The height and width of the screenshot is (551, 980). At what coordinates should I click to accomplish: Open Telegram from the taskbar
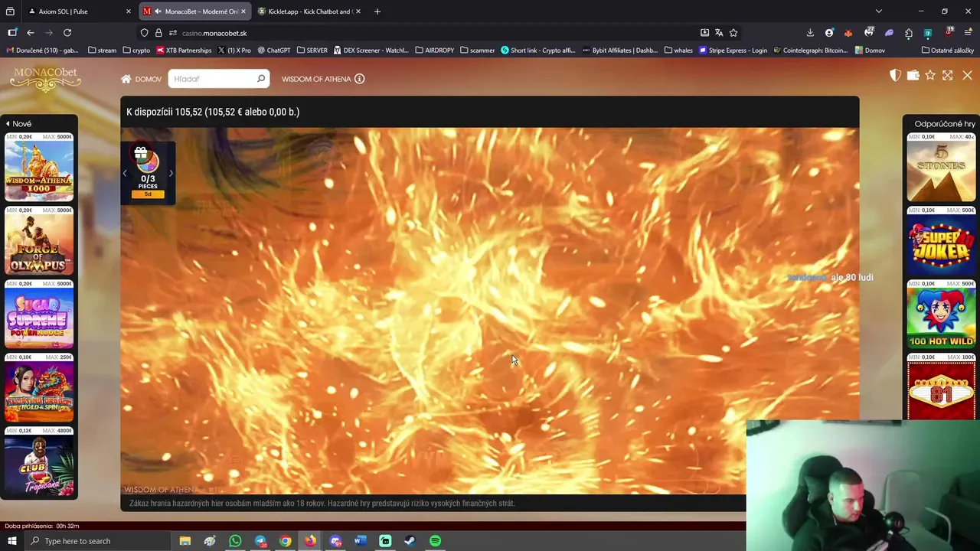(x=260, y=541)
